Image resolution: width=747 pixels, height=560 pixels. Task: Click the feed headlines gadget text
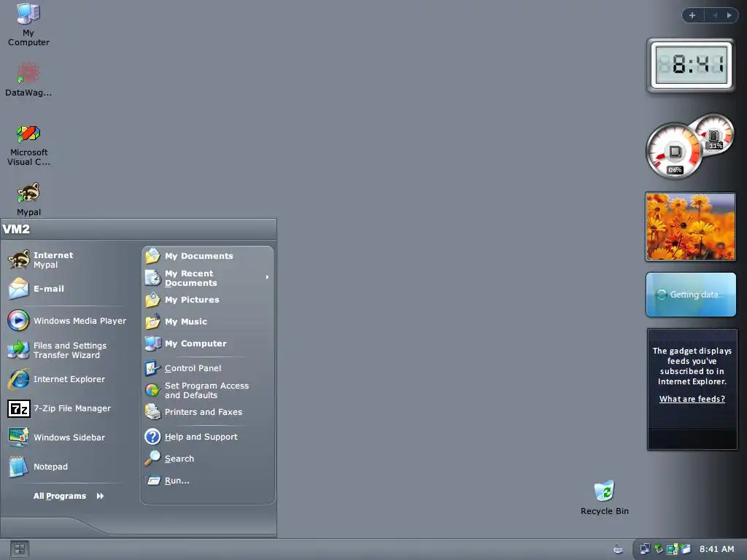pyautogui.click(x=692, y=366)
